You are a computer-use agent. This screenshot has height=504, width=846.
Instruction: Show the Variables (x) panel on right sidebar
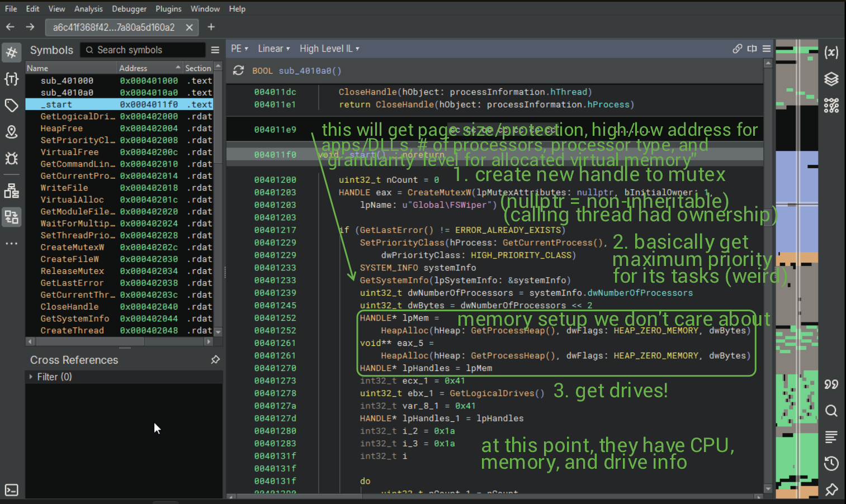(x=831, y=53)
